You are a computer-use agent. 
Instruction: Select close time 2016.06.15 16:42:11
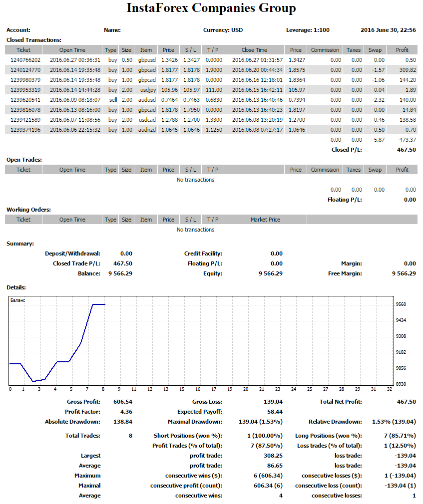pyautogui.click(x=257, y=90)
